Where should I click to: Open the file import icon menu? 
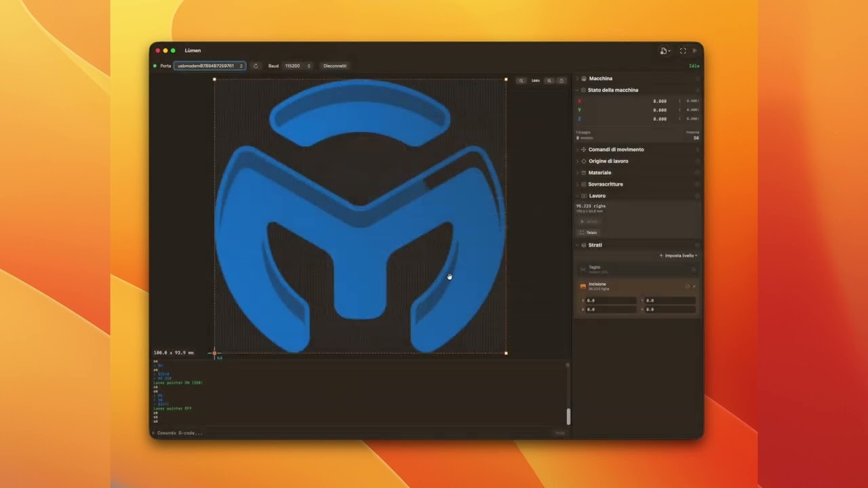[x=665, y=51]
